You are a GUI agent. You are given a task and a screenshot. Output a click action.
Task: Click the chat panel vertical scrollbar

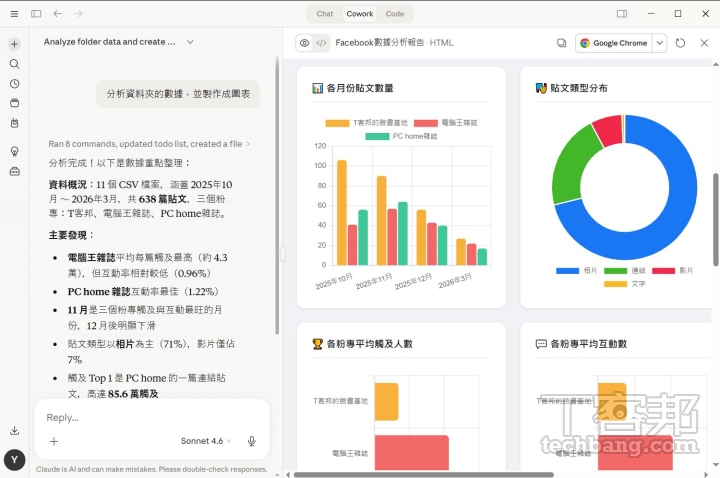tap(277, 195)
